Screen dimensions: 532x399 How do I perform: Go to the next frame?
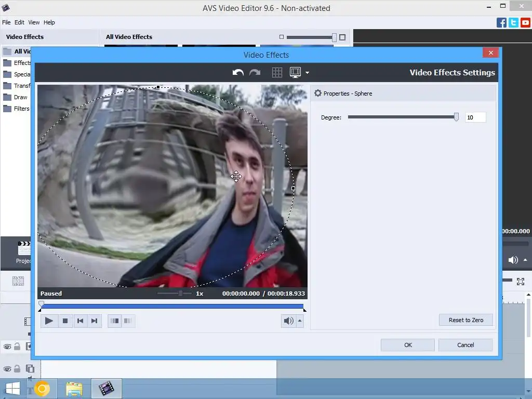[x=95, y=321]
